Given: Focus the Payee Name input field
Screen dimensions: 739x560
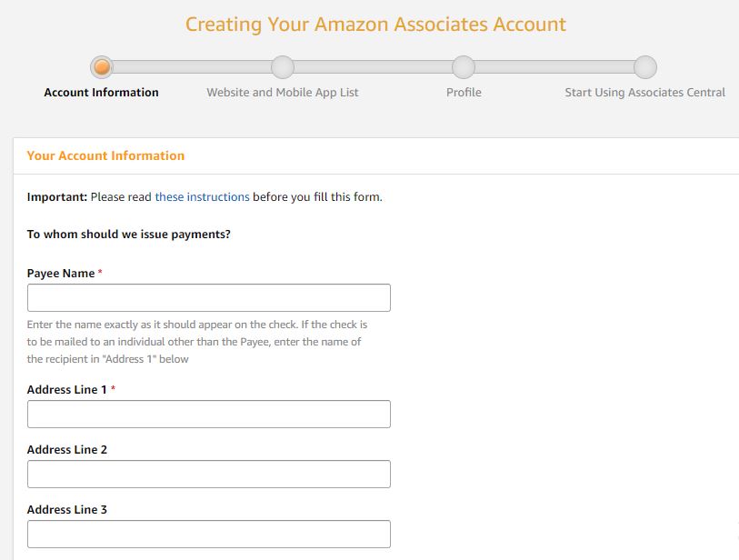Looking at the screenshot, I should coord(209,297).
